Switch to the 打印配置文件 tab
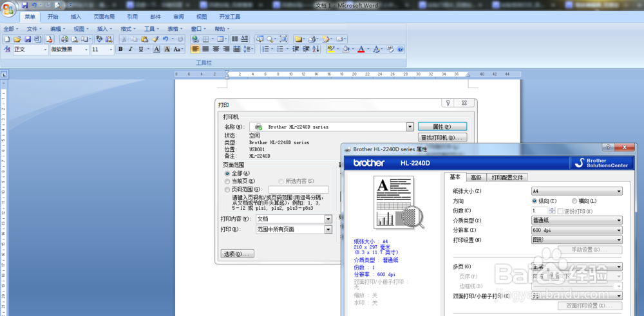This screenshot has width=644, height=316. 507,177
